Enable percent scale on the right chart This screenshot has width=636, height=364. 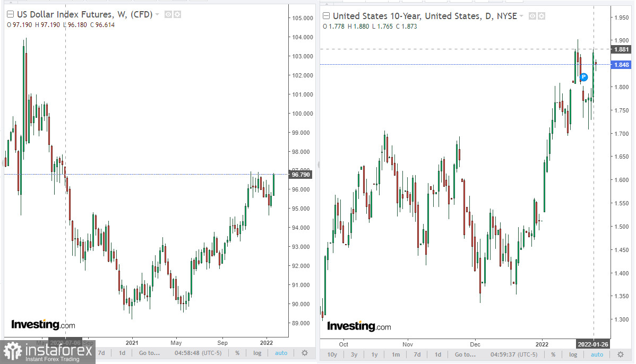click(x=553, y=354)
